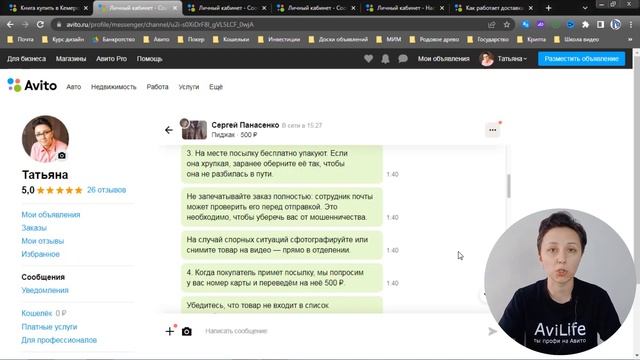Open the Мои отзывы sidebar link
Viewport: 640px width, 360px height.
click(x=42, y=241)
